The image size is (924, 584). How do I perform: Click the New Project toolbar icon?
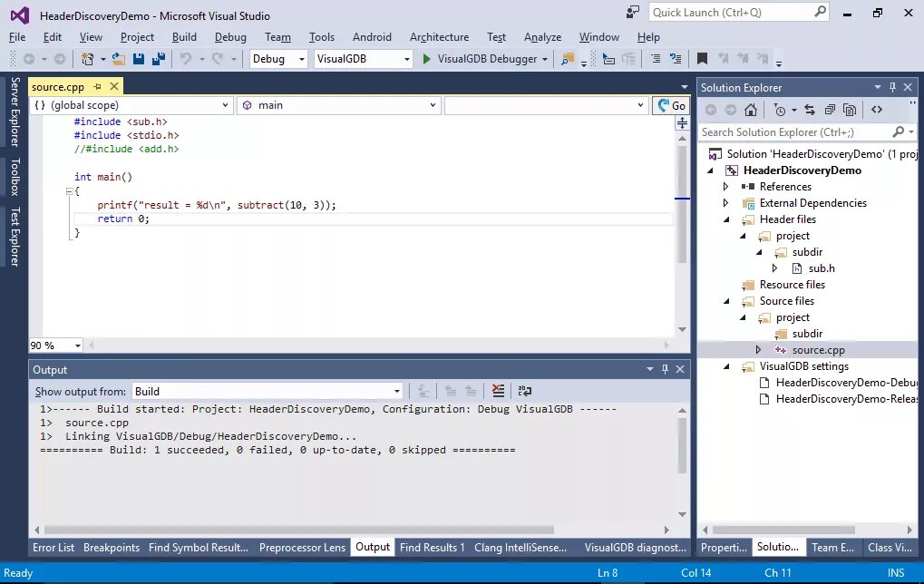pyautogui.click(x=87, y=59)
